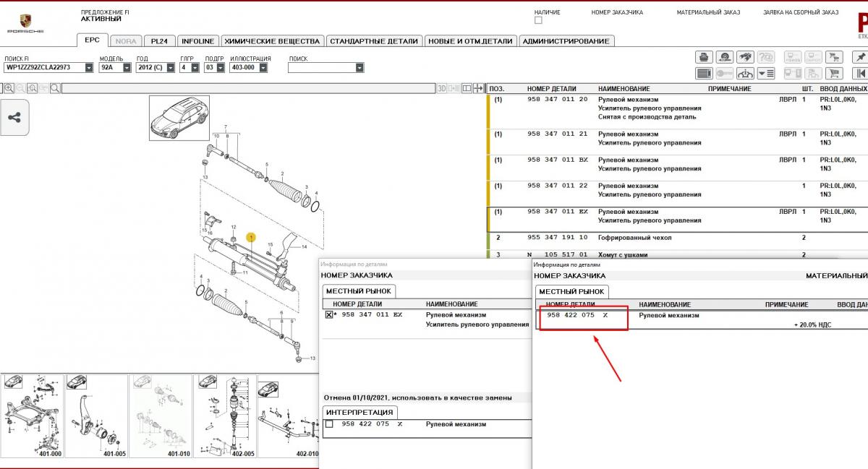Click the share icon beside the diagram

(14, 119)
